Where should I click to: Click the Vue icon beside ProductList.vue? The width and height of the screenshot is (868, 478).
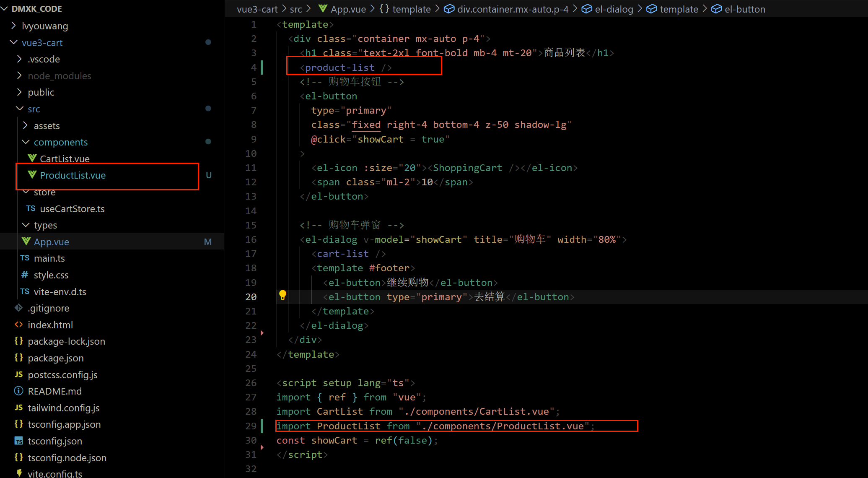click(x=32, y=175)
